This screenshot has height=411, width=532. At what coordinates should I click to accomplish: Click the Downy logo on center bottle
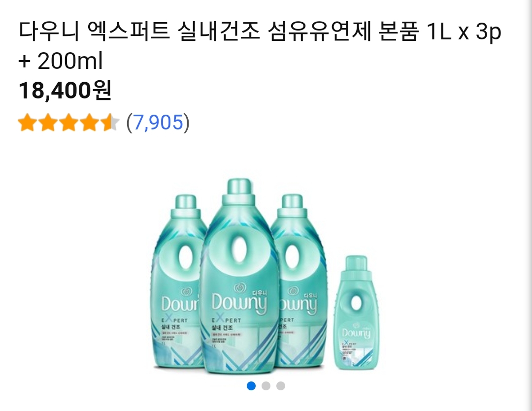click(x=239, y=300)
